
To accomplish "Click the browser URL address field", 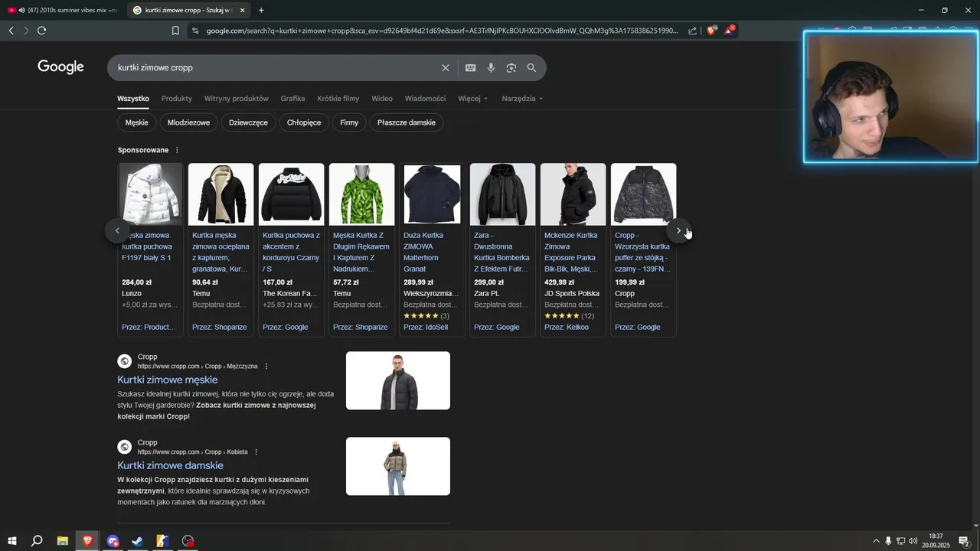I will [x=443, y=31].
